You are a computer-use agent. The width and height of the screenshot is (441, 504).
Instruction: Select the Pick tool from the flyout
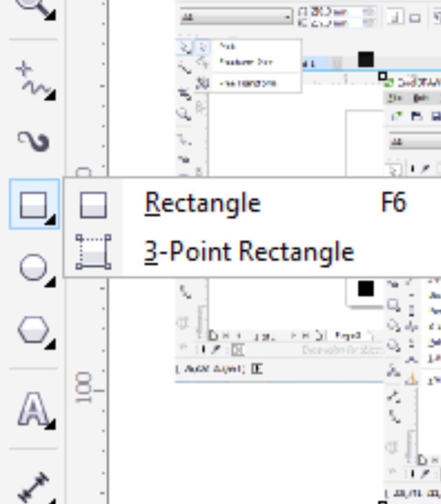pos(230,47)
